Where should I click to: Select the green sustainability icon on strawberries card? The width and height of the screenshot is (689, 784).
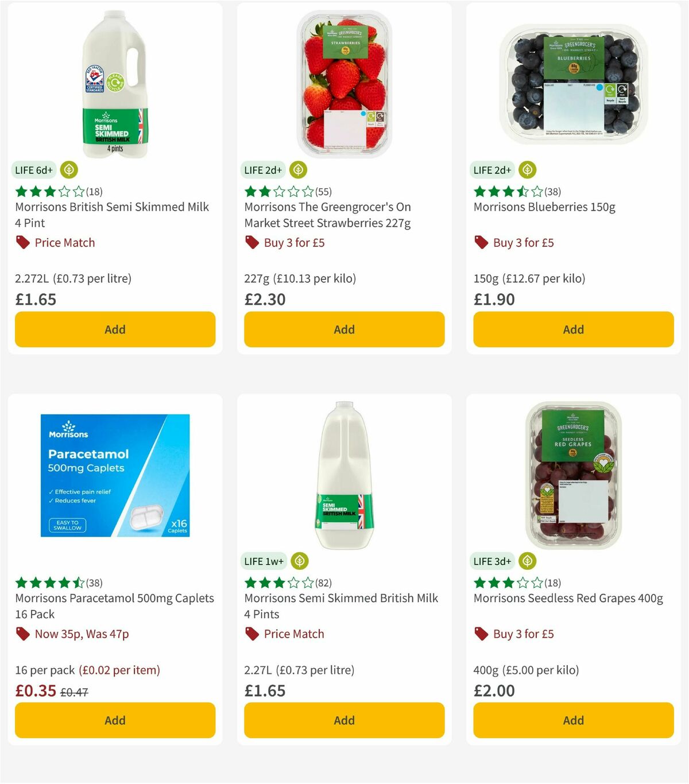[298, 170]
